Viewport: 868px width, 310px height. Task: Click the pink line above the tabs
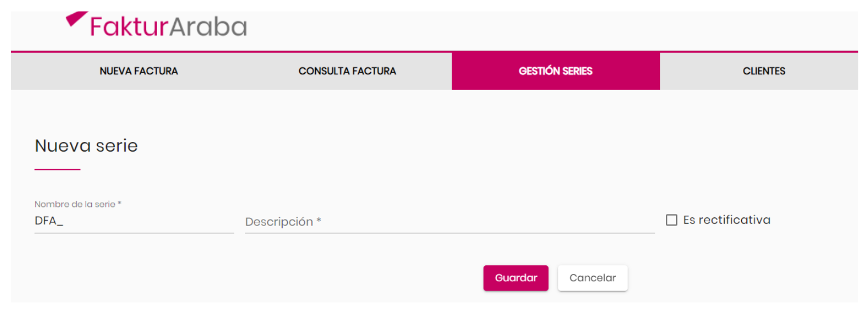(x=434, y=51)
